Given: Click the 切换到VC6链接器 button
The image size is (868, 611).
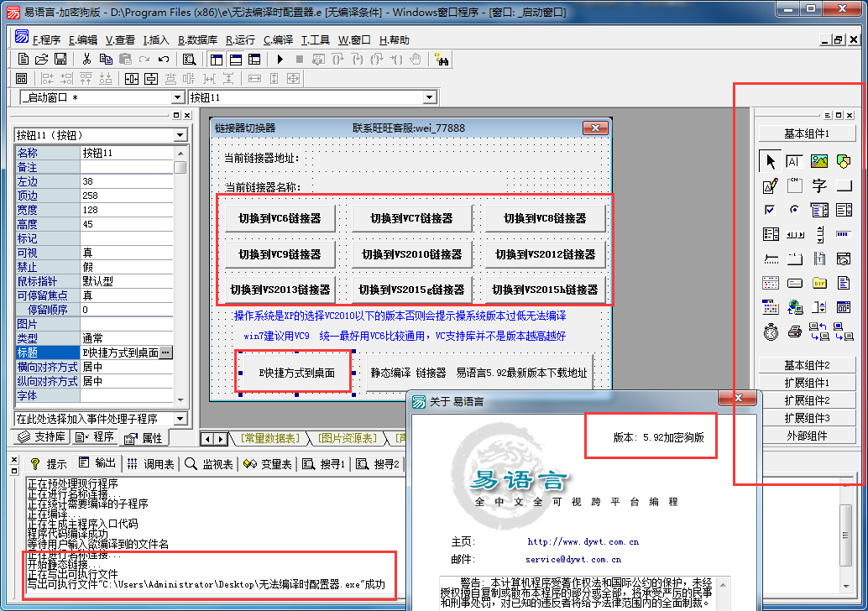Looking at the screenshot, I should [x=280, y=218].
